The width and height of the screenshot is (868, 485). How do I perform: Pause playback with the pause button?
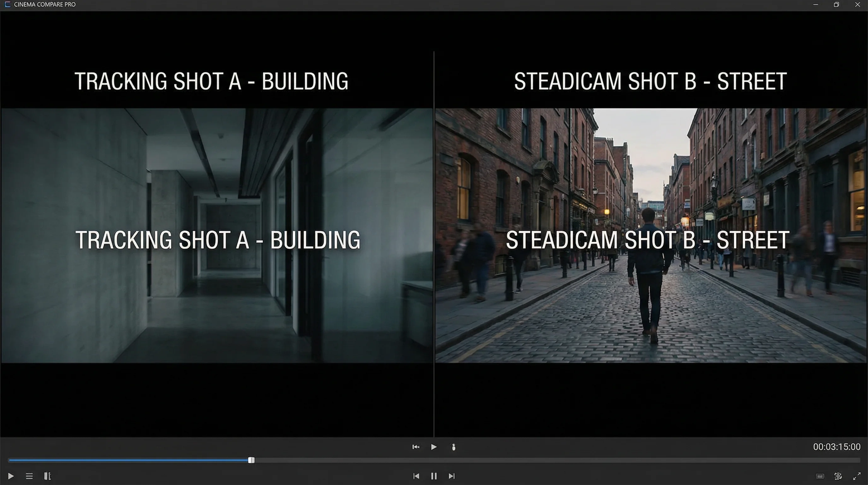click(434, 476)
